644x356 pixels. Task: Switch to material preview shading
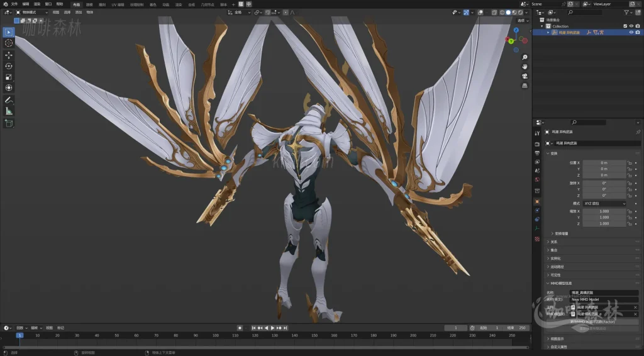(514, 13)
